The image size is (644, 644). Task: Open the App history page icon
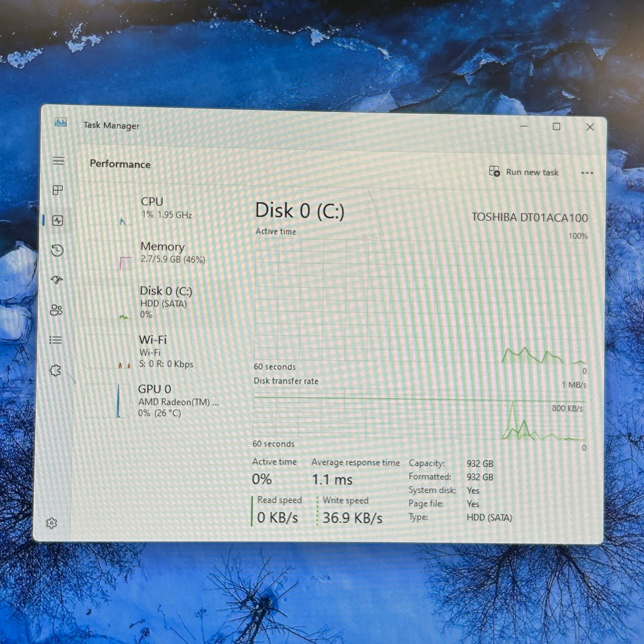57,250
